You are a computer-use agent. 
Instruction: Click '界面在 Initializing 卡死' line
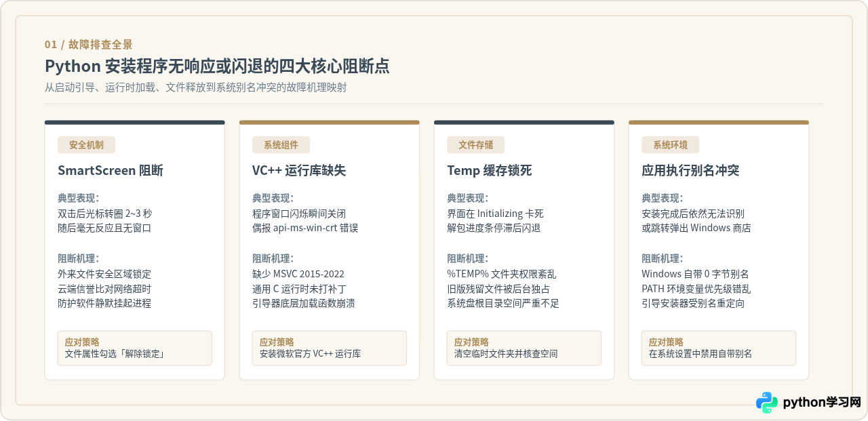point(496,214)
